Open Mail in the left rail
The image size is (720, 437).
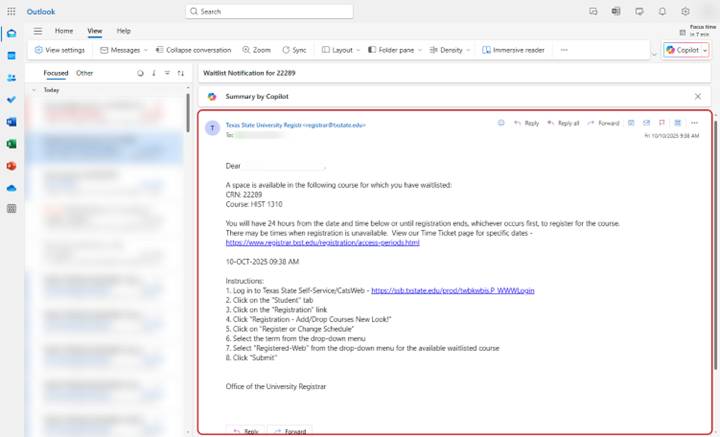(11, 34)
